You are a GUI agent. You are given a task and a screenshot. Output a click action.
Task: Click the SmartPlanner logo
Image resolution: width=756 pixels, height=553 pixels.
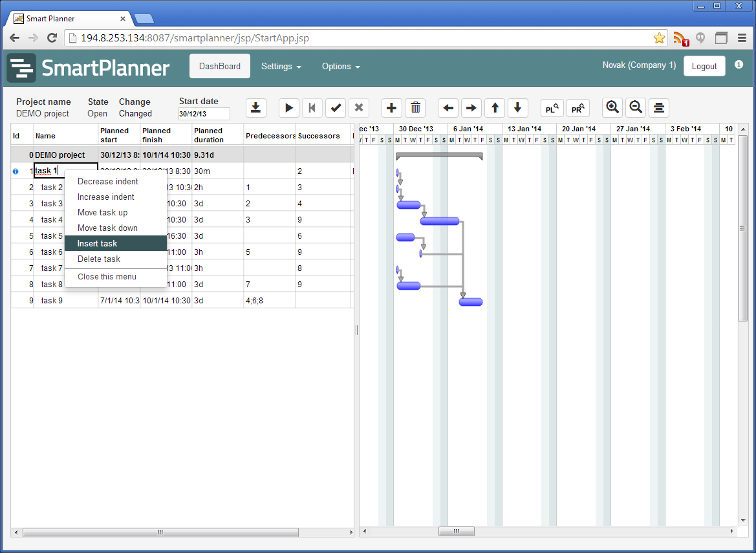[88, 67]
